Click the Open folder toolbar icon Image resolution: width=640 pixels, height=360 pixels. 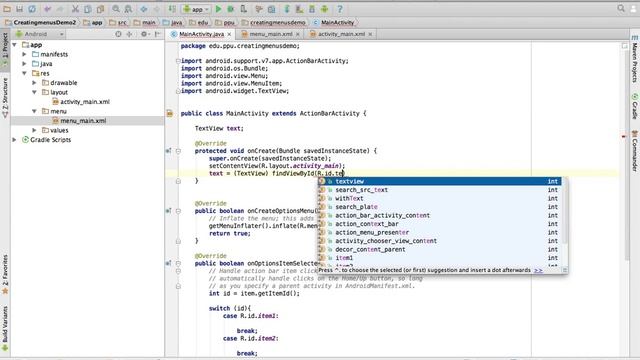[x=7, y=9]
